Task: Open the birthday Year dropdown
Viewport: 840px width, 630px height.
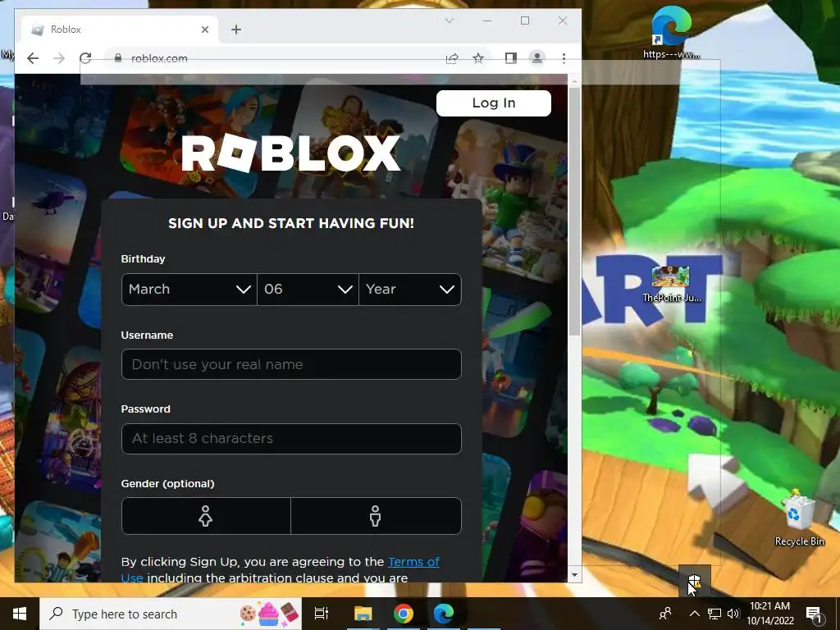Action: pyautogui.click(x=410, y=290)
